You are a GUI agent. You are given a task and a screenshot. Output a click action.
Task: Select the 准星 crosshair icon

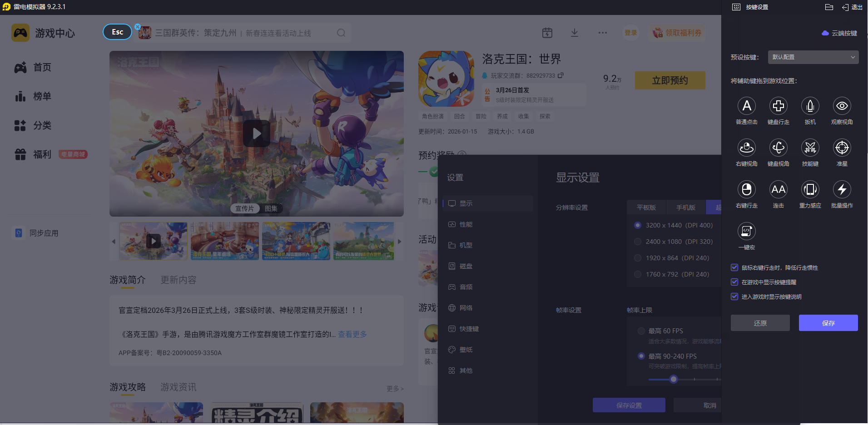842,148
